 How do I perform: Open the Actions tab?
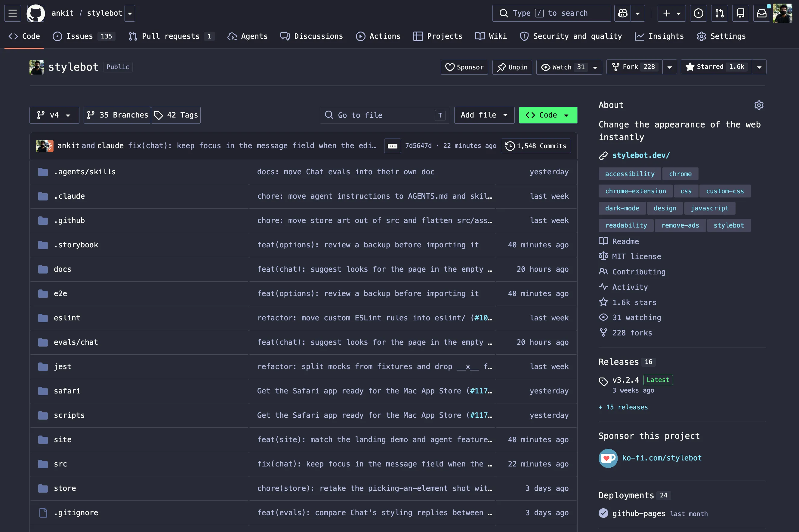378,36
